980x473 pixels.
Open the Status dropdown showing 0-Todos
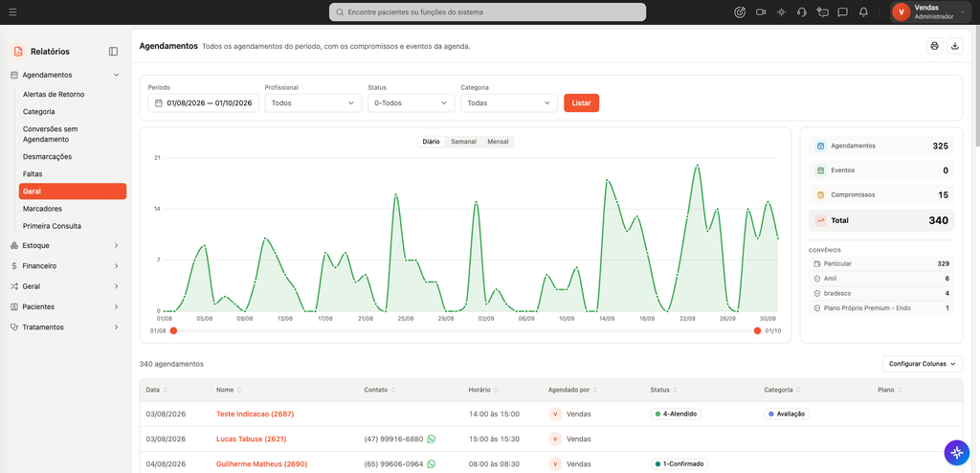412,102
